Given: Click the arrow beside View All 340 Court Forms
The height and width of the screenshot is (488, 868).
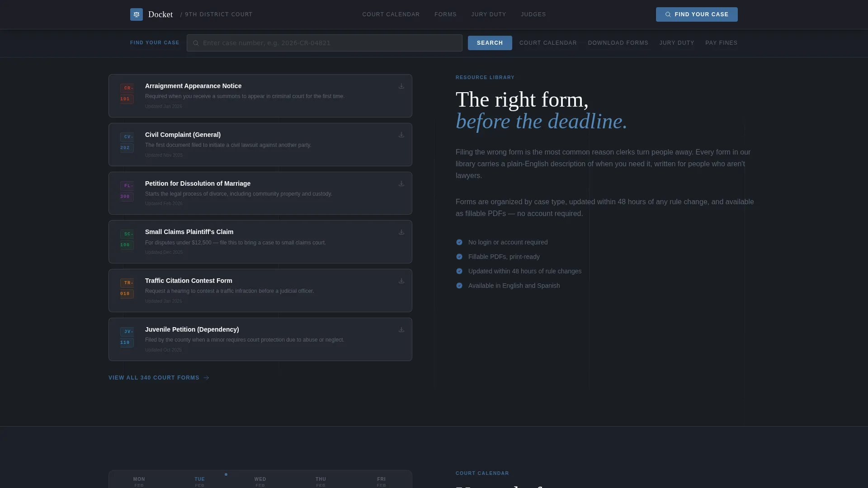Looking at the screenshot, I should (206, 378).
